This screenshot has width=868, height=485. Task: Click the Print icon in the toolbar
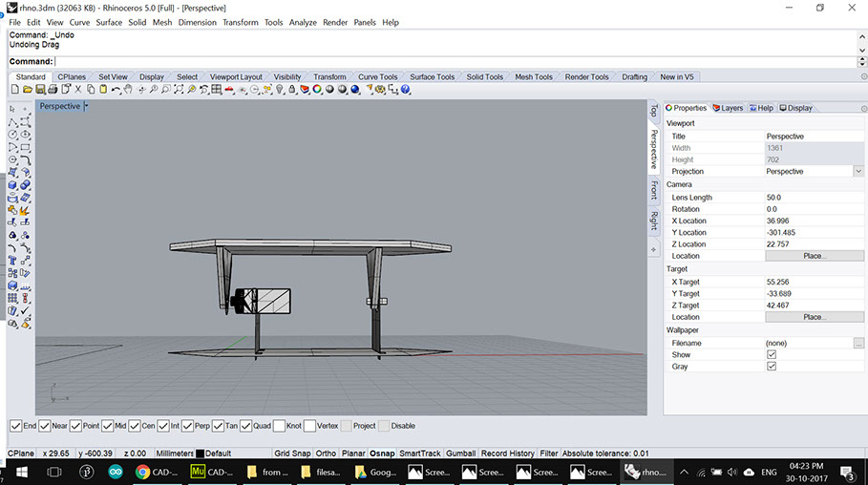[x=53, y=90]
